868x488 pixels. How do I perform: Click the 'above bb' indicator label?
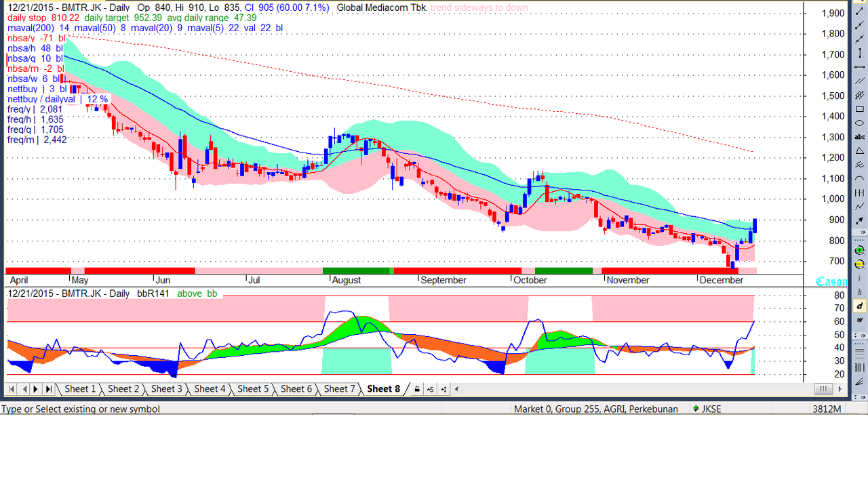(x=197, y=293)
